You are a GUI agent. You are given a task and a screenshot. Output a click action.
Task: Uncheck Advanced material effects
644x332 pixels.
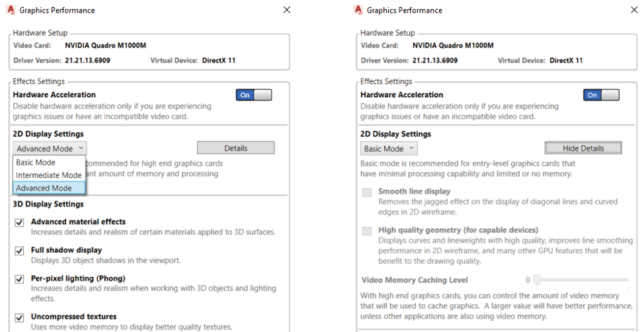19,223
